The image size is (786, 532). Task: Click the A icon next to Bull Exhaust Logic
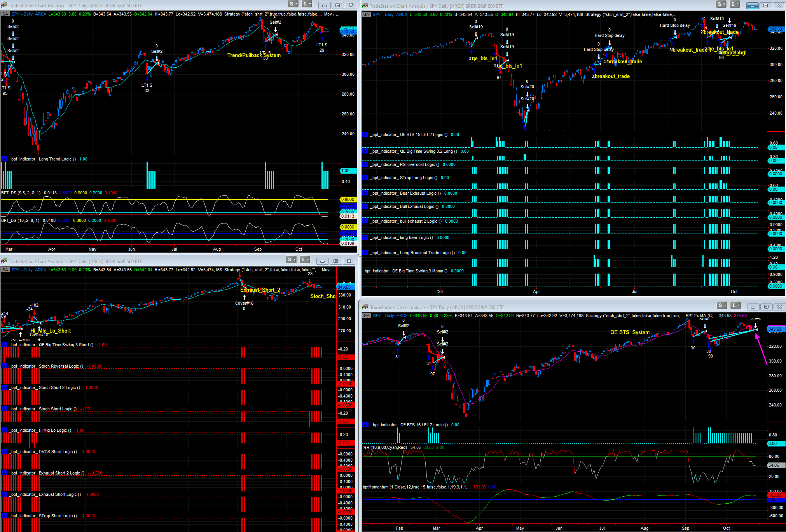point(365,207)
